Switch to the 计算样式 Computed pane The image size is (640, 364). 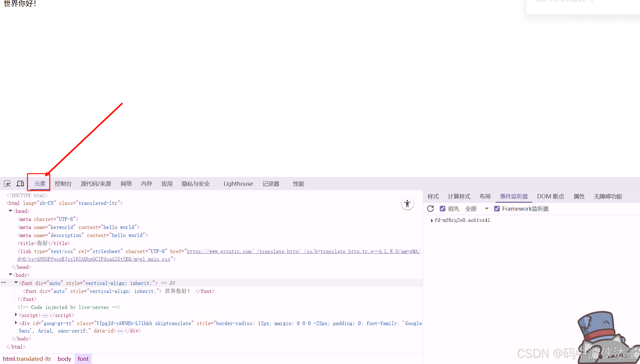pyautogui.click(x=459, y=196)
